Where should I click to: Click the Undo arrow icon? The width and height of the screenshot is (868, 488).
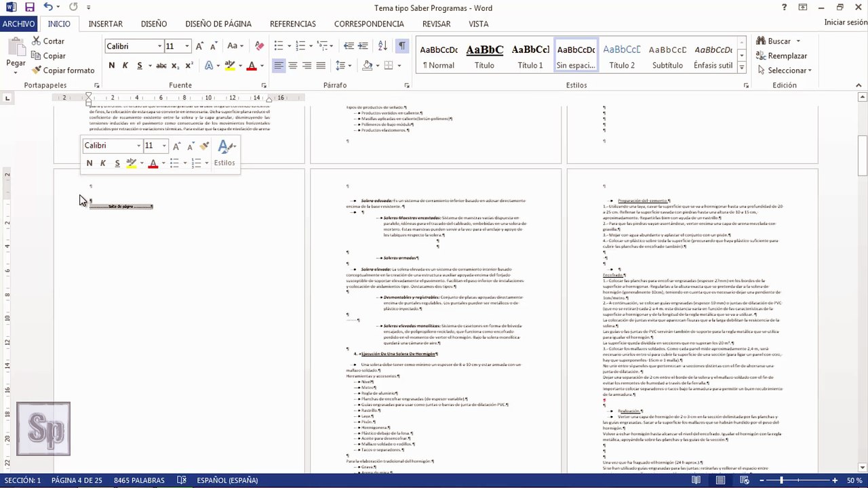(x=47, y=7)
